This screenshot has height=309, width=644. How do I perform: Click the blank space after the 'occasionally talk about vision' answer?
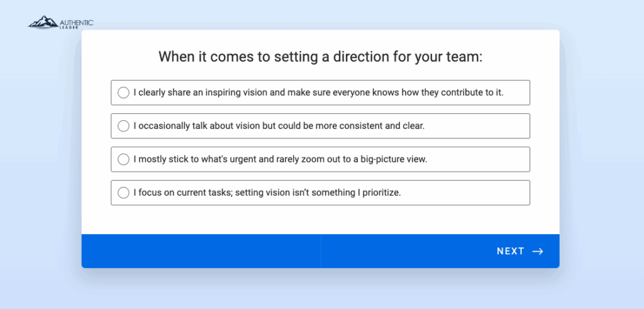point(477,126)
